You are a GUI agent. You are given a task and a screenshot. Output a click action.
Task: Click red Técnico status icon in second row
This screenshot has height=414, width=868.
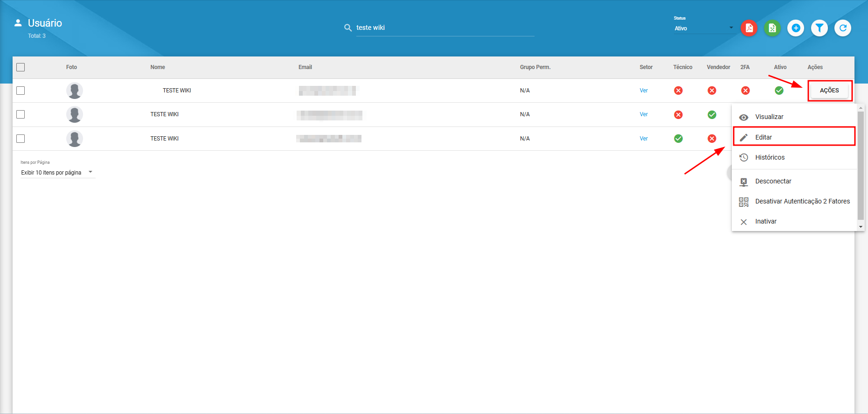(679, 115)
